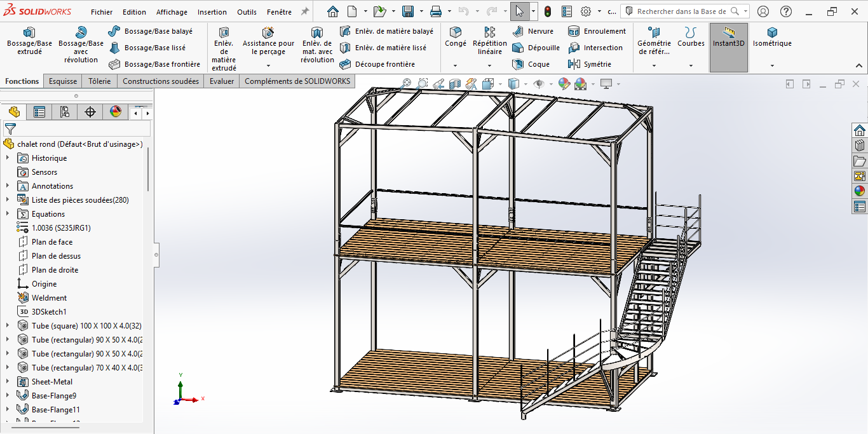Expand Liste des pièces soudées folder
The image size is (868, 434).
tap(8, 200)
